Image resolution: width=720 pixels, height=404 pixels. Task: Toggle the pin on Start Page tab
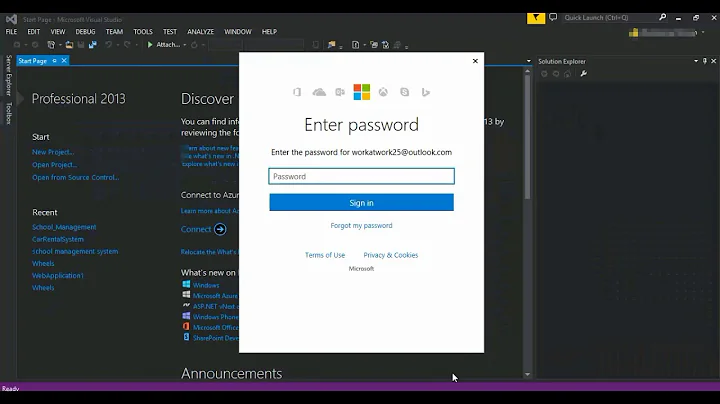point(54,61)
